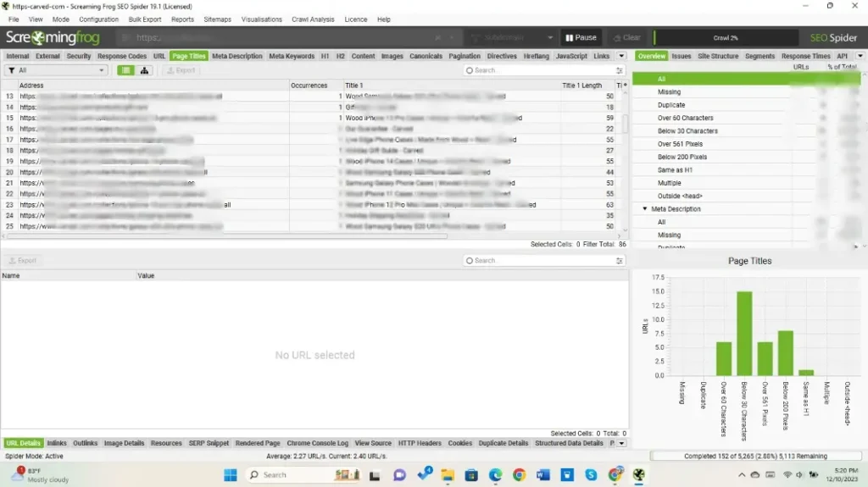Open Microsoft Store from the taskbar
This screenshot has height=487, width=868.
[471, 475]
